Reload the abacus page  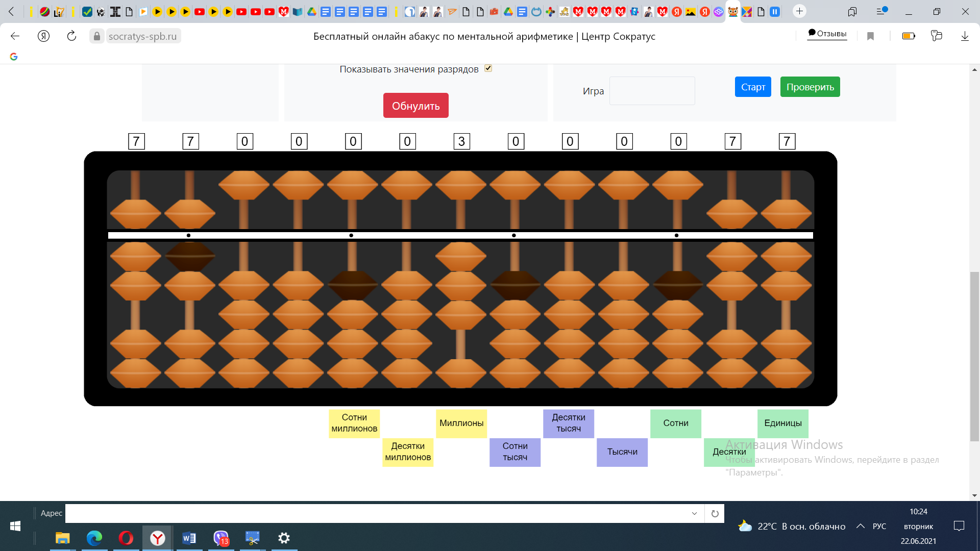71,36
